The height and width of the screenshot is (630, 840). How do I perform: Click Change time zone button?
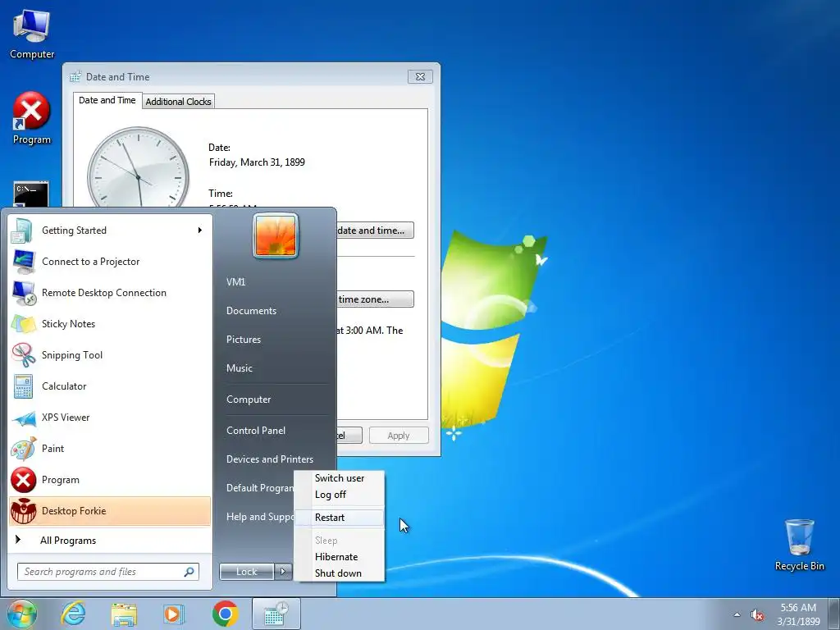tap(376, 299)
